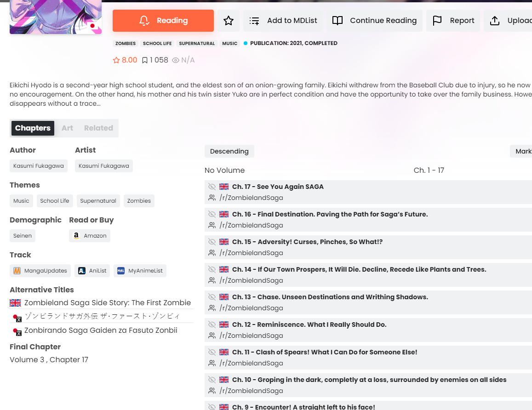
Task: Collapse the No Volume chapter group
Action: pos(224,170)
